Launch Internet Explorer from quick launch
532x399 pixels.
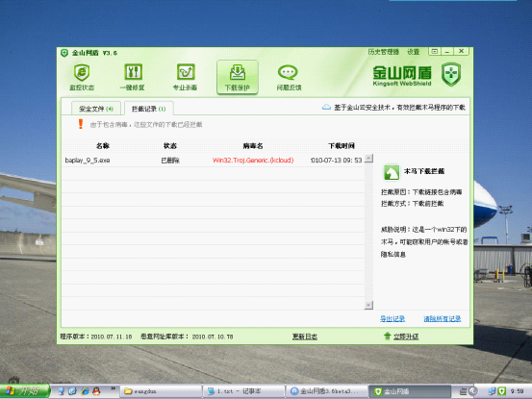(x=85, y=391)
